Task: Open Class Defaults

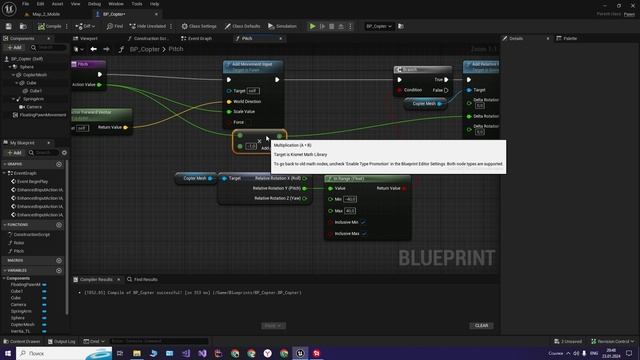Action: 242,26
